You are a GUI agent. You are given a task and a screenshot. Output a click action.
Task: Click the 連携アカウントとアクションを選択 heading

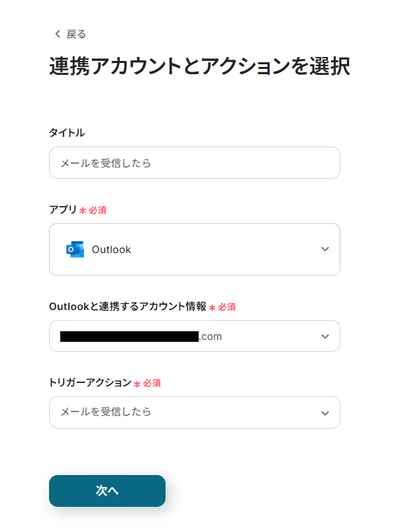199,67
